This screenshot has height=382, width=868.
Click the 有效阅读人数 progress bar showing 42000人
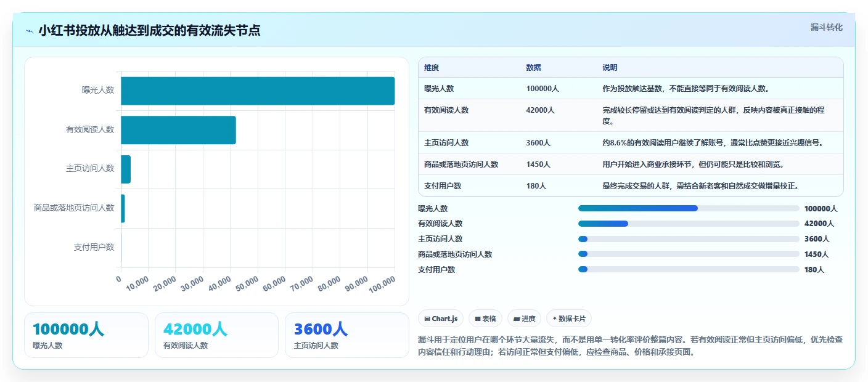point(689,224)
